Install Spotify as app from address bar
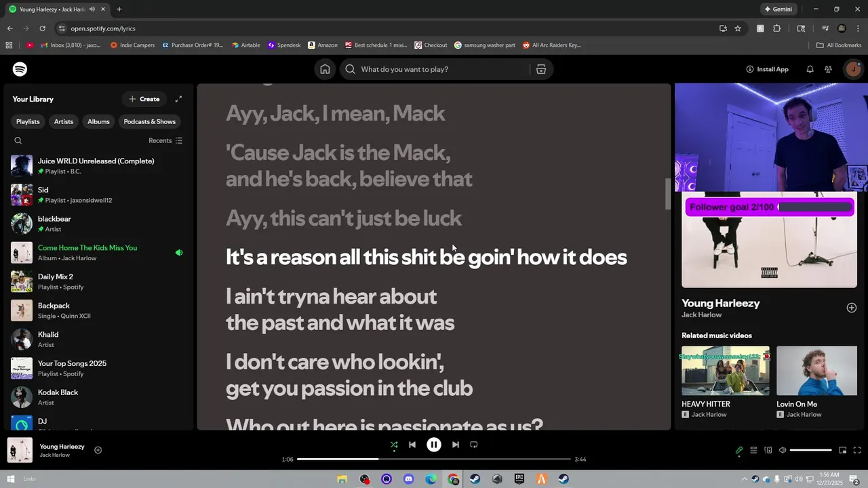The height and width of the screenshot is (488, 868). click(x=723, y=28)
